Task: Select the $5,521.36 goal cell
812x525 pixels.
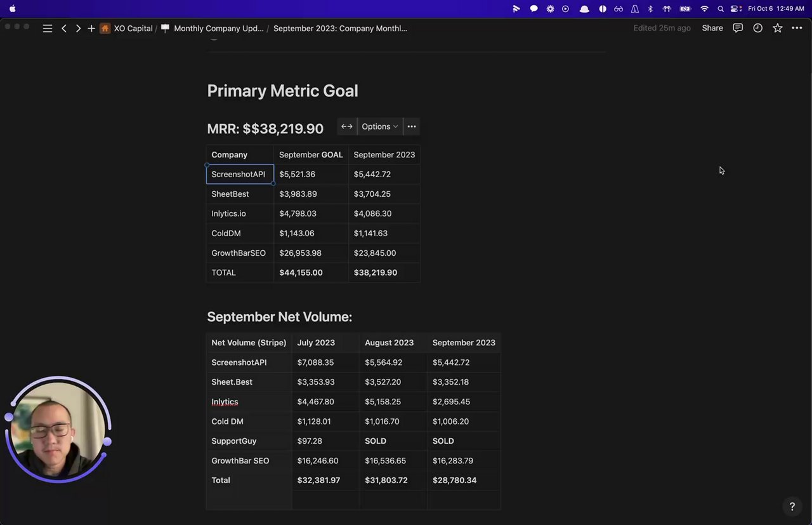Action: coord(311,175)
